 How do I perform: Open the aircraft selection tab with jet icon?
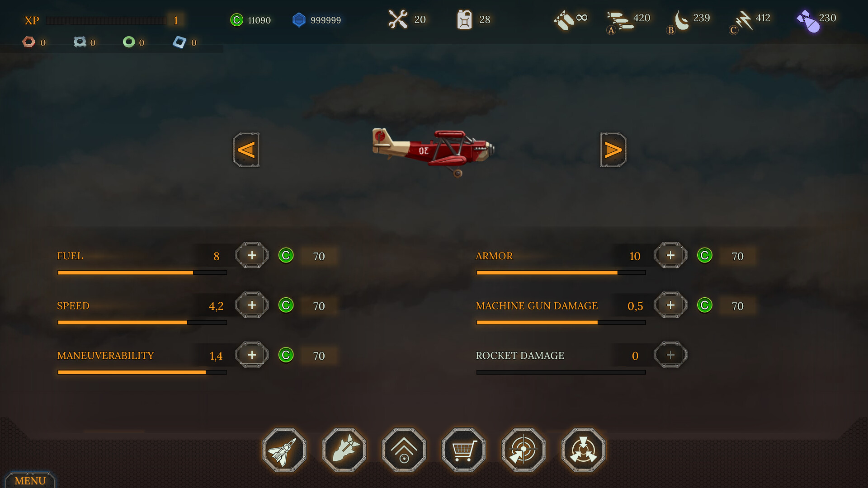284,450
